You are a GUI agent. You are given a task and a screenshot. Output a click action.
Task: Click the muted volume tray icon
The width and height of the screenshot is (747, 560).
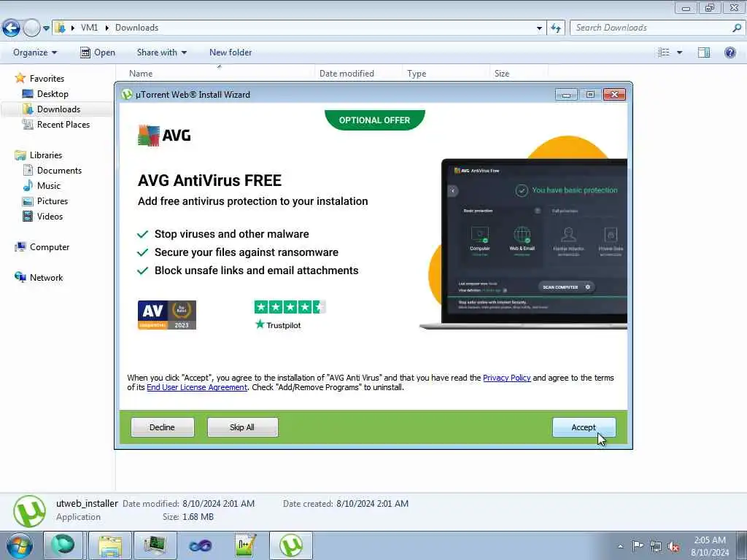coord(673,546)
